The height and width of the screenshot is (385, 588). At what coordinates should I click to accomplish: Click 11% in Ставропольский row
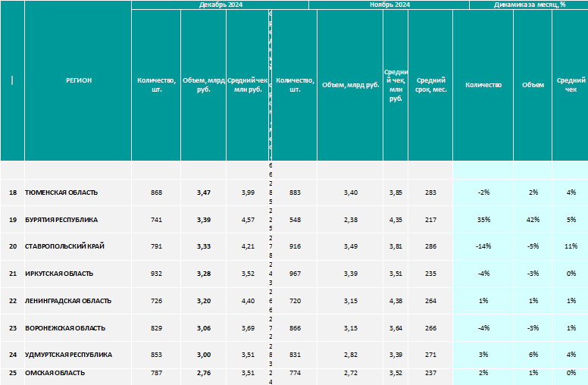point(571,246)
